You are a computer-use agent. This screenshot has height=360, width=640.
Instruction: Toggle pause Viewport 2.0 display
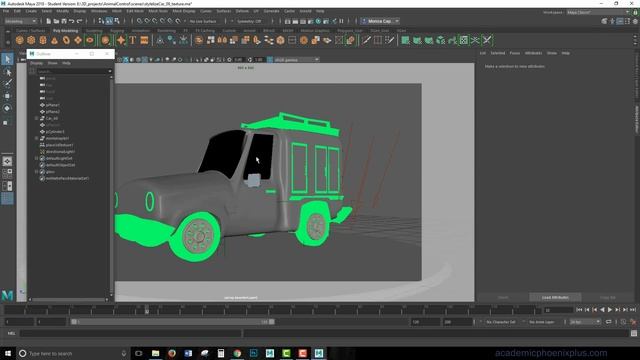coord(342,21)
